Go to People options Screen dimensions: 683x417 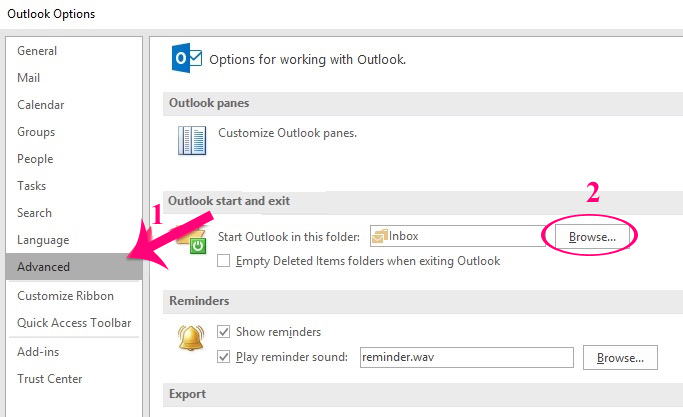click(35, 159)
